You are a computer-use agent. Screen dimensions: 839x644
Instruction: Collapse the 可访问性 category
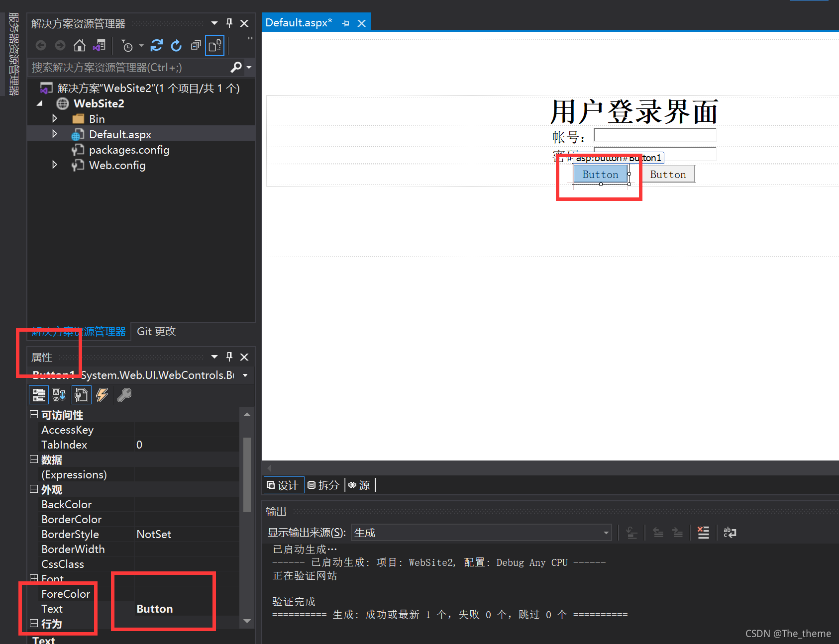click(34, 414)
